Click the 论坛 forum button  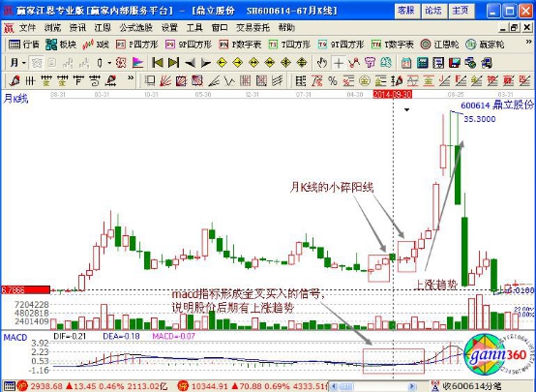point(433,11)
